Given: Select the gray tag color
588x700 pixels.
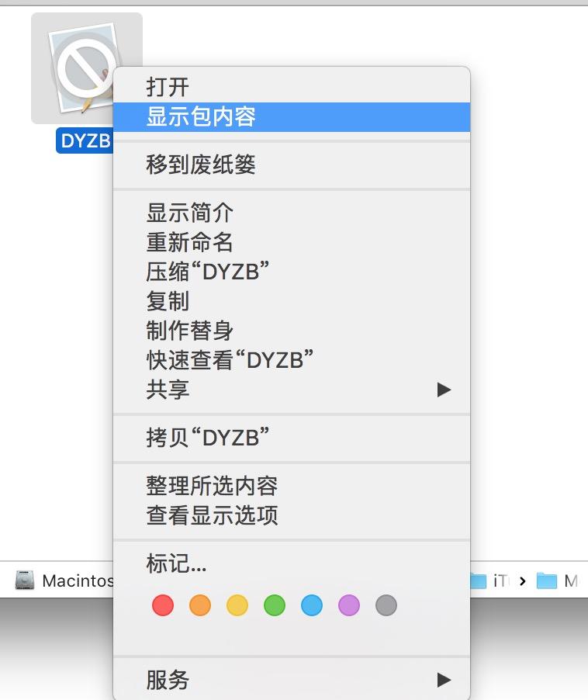Looking at the screenshot, I should (386, 605).
